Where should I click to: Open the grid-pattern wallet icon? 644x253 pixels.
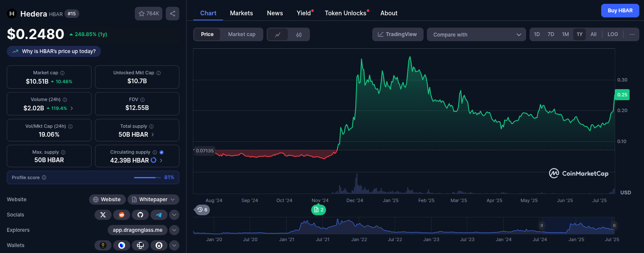(x=140, y=245)
